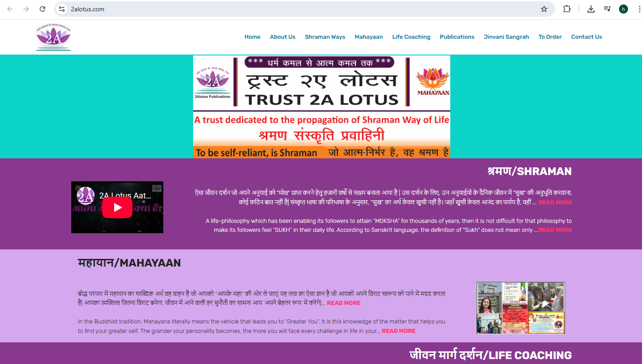Open the media controls icon in toolbar

point(607,9)
